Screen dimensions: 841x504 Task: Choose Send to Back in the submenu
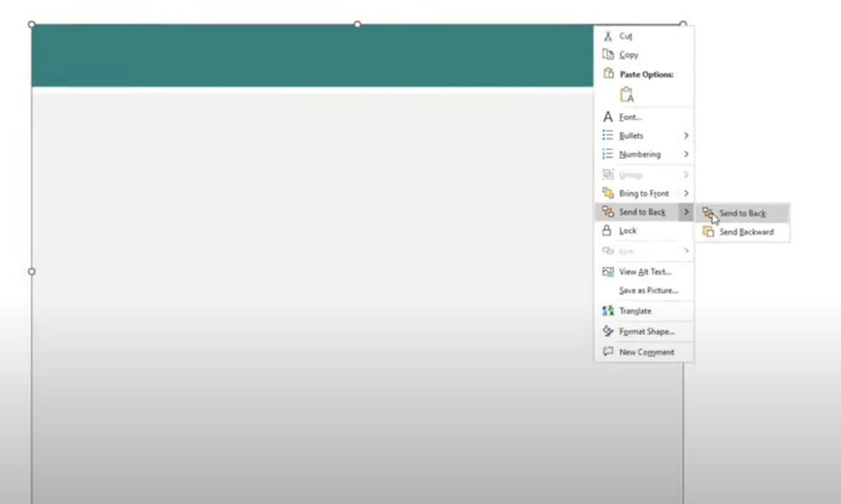(x=742, y=214)
